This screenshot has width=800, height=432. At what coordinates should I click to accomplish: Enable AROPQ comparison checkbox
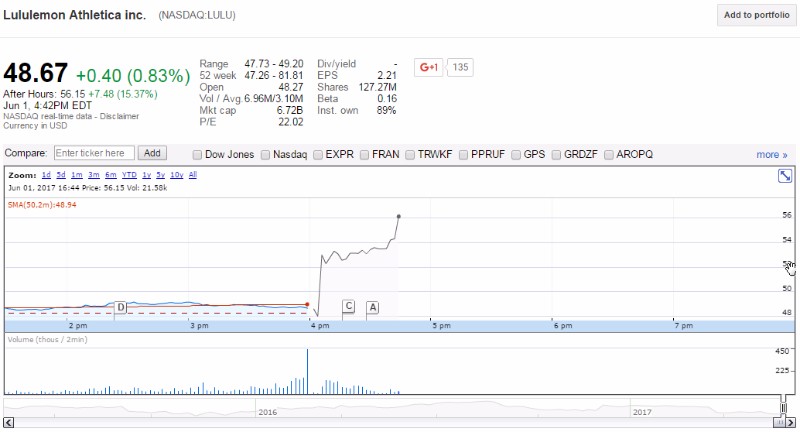[609, 155]
